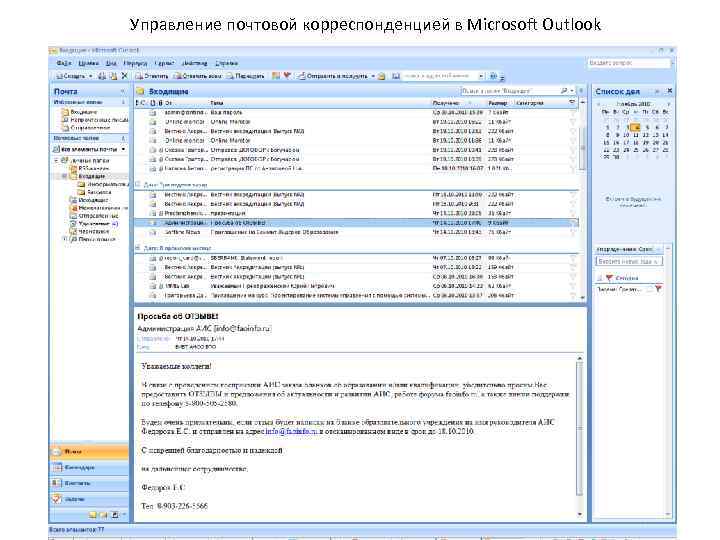
Task: Go to next month in calendar
Action: coord(668,104)
